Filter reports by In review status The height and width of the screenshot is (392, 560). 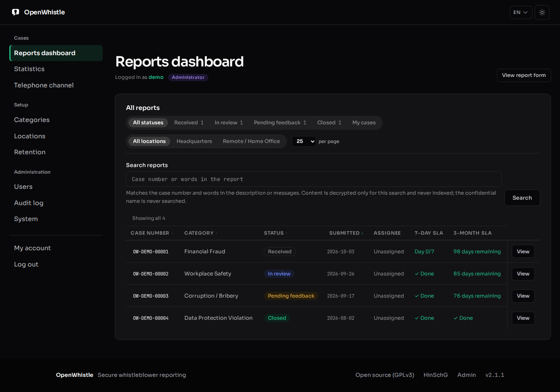click(x=229, y=123)
